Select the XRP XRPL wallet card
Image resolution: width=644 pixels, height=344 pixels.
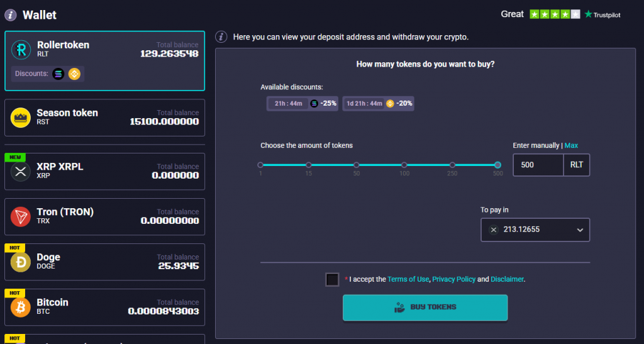point(105,172)
